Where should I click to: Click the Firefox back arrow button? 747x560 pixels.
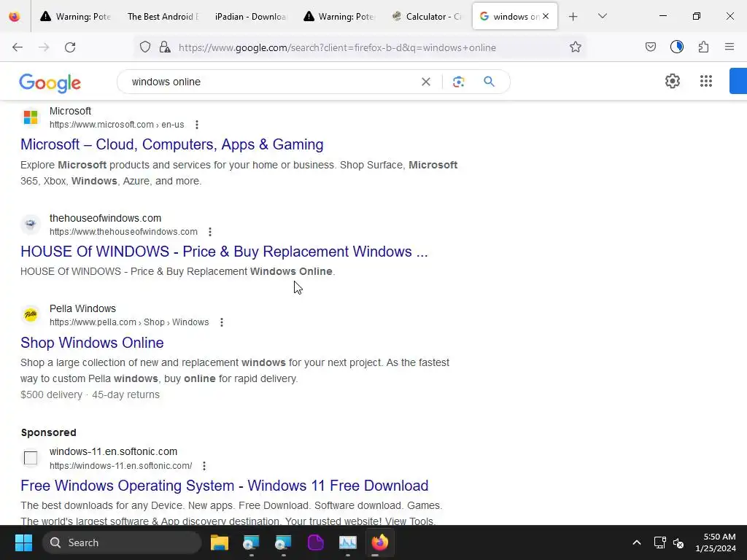18,47
